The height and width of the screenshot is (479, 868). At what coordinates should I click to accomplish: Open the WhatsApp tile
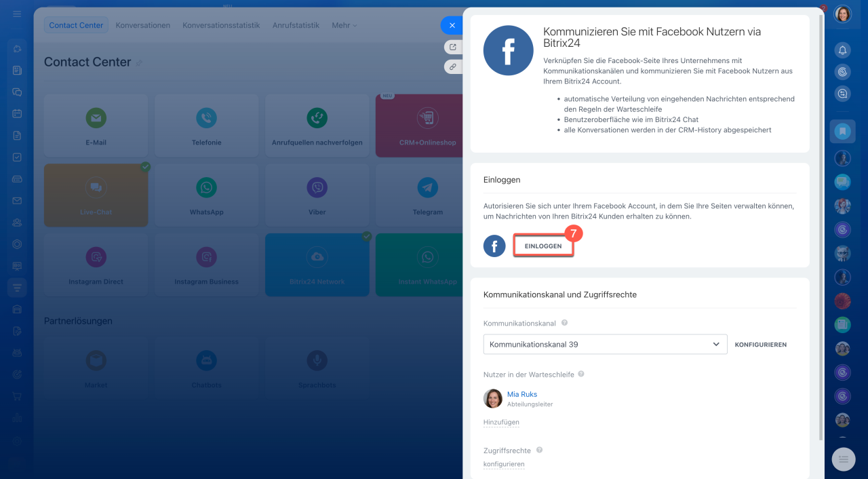(206, 195)
